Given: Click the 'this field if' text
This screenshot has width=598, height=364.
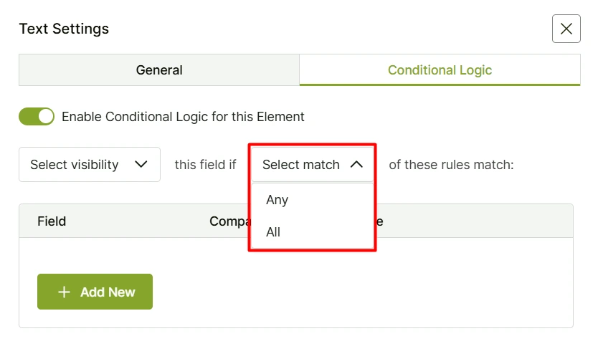Looking at the screenshot, I should 205,165.
